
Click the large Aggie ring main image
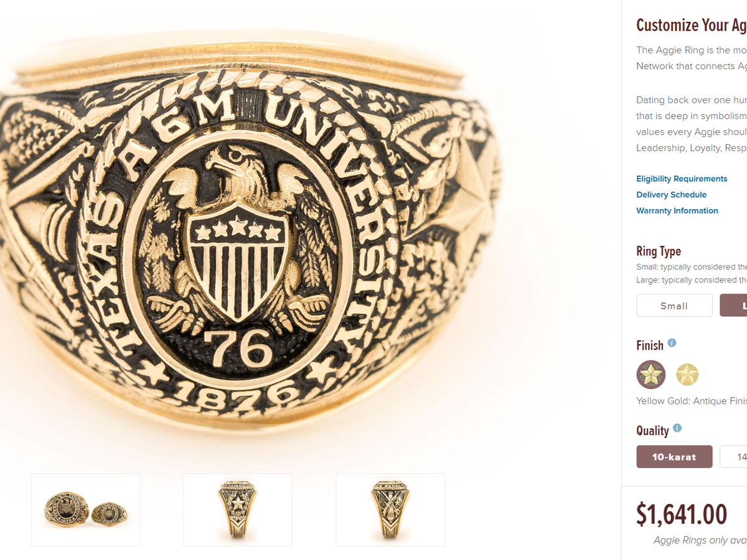pyautogui.click(x=249, y=236)
